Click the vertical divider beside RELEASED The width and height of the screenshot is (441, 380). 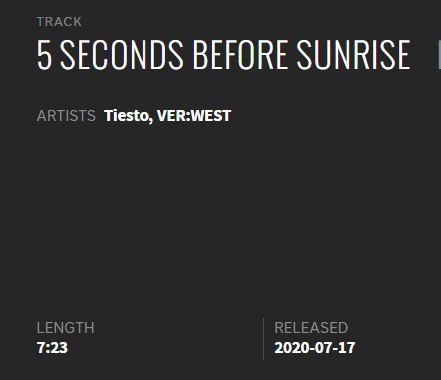[263, 339]
